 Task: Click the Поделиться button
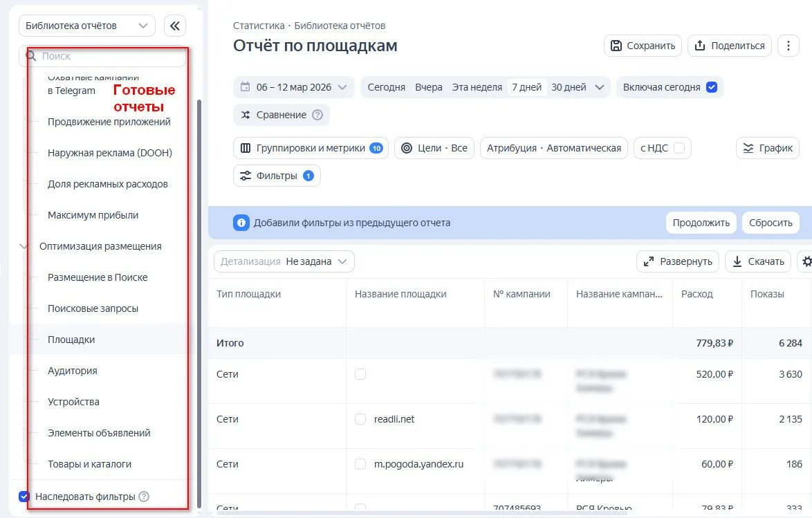pos(730,46)
